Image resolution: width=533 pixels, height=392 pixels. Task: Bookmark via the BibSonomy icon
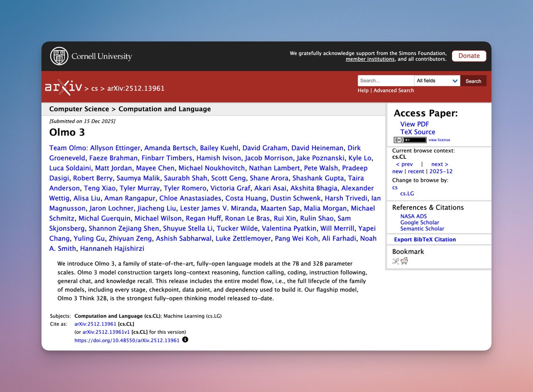pyautogui.click(x=396, y=261)
